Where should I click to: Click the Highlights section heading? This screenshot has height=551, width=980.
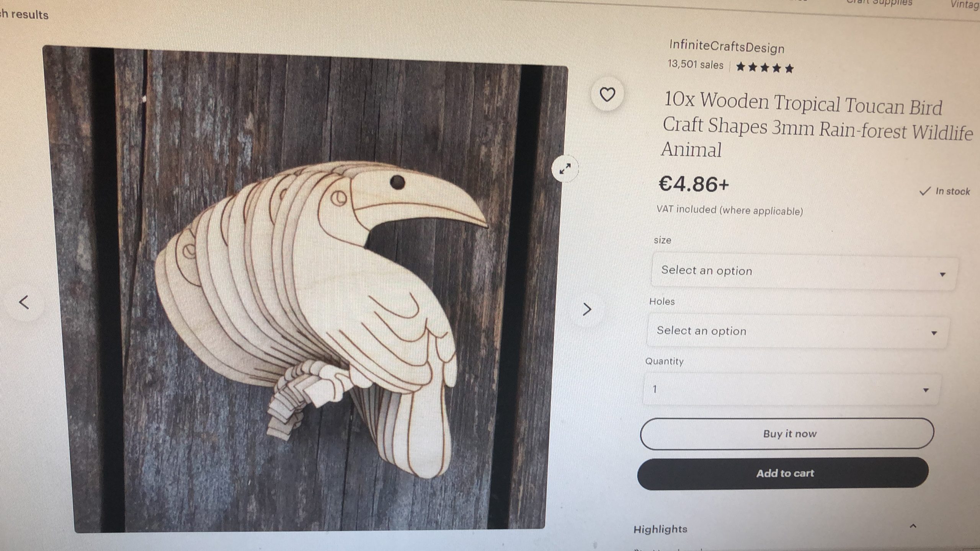pyautogui.click(x=660, y=529)
